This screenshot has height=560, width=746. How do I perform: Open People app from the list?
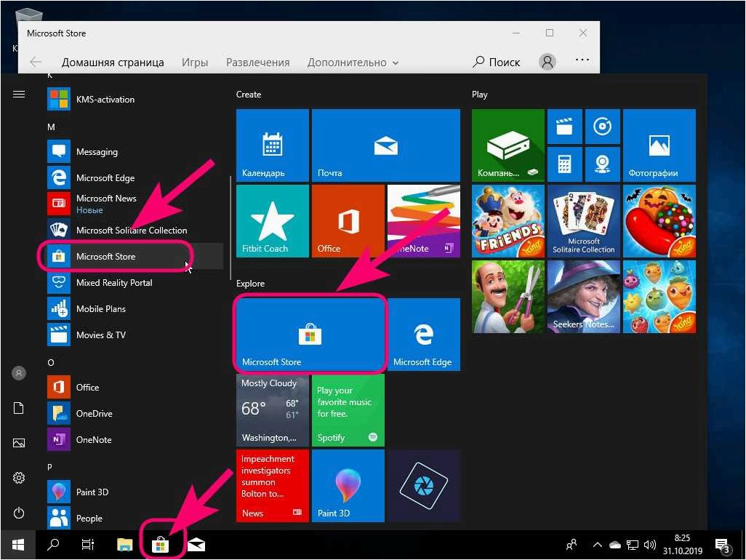coord(135,518)
